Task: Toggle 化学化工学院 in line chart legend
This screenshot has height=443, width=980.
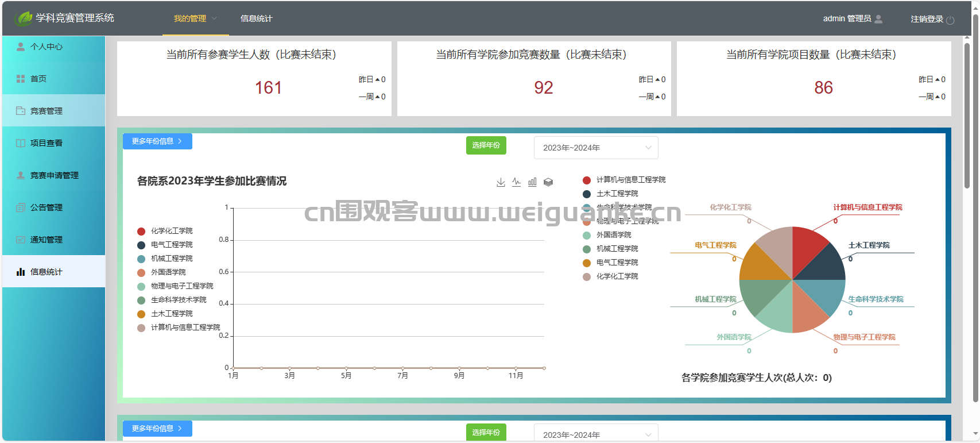Action: (165, 231)
